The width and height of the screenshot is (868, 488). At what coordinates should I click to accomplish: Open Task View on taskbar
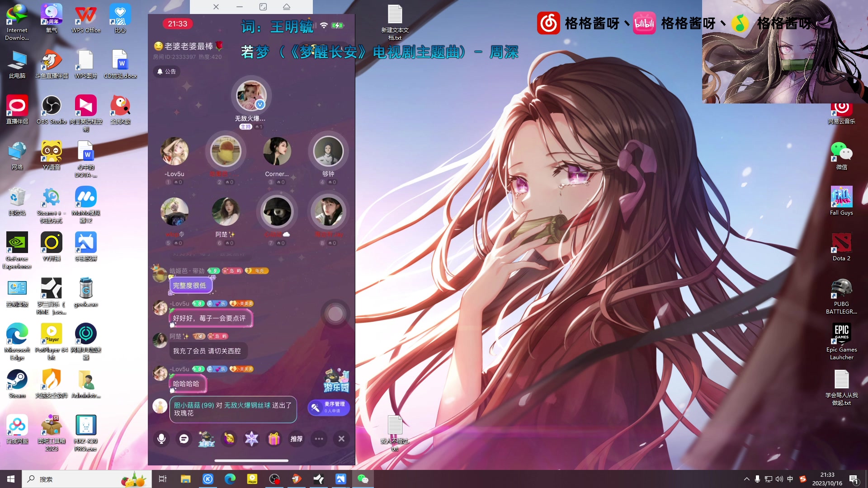(x=163, y=479)
